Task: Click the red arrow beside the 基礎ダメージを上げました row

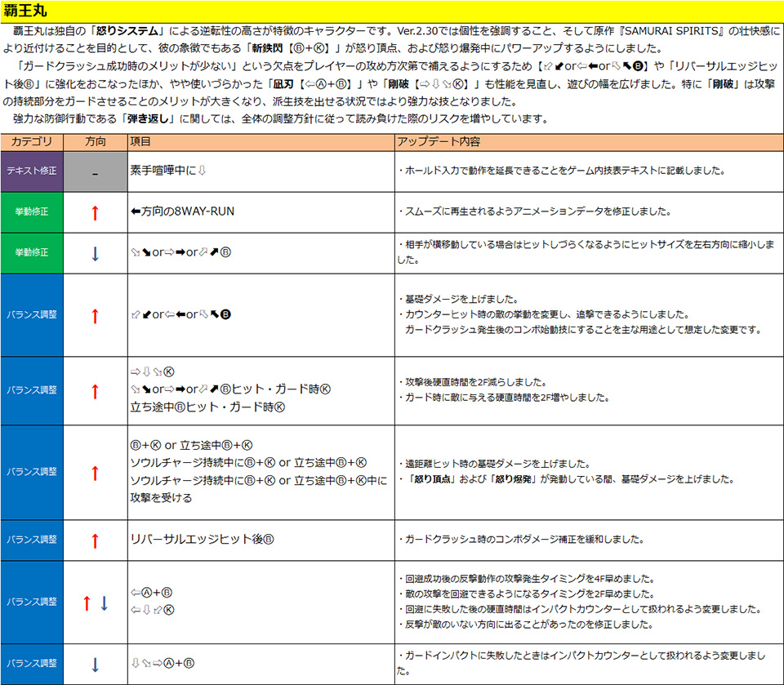Action: pos(95,315)
